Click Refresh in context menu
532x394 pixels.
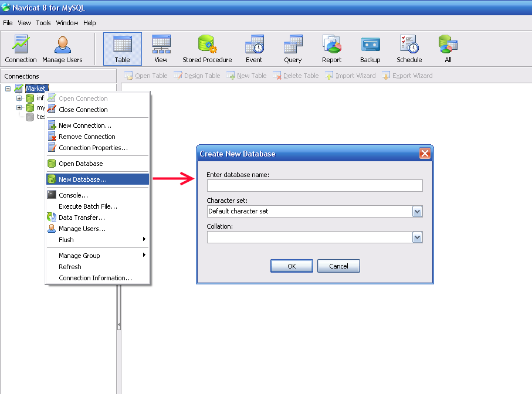click(98, 267)
